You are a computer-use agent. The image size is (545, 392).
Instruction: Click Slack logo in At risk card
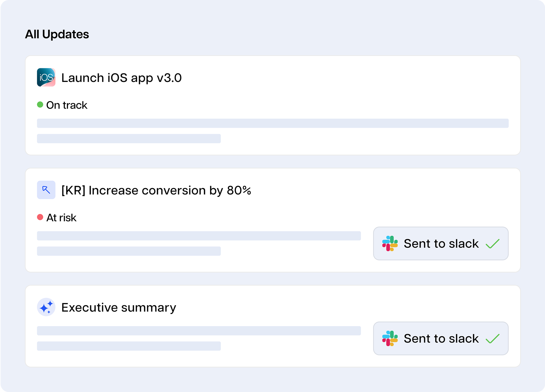(x=390, y=244)
